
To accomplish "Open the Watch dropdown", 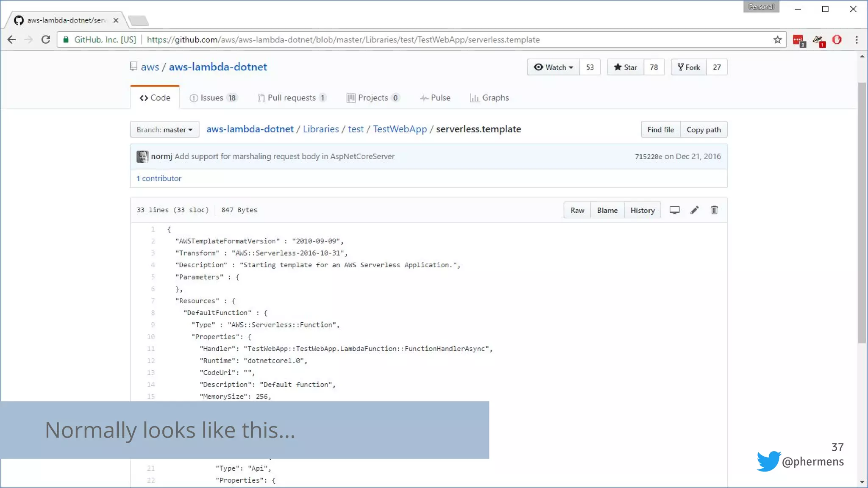I will point(553,67).
